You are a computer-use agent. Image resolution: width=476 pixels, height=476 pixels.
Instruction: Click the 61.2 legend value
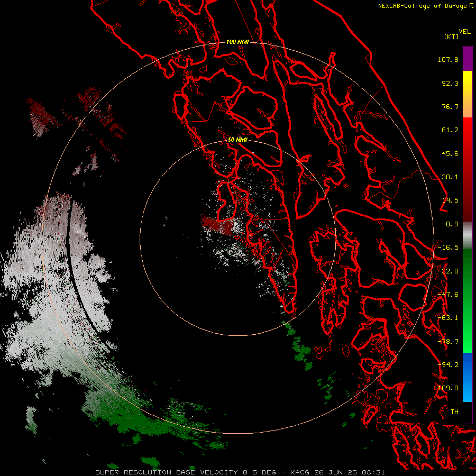pos(450,130)
